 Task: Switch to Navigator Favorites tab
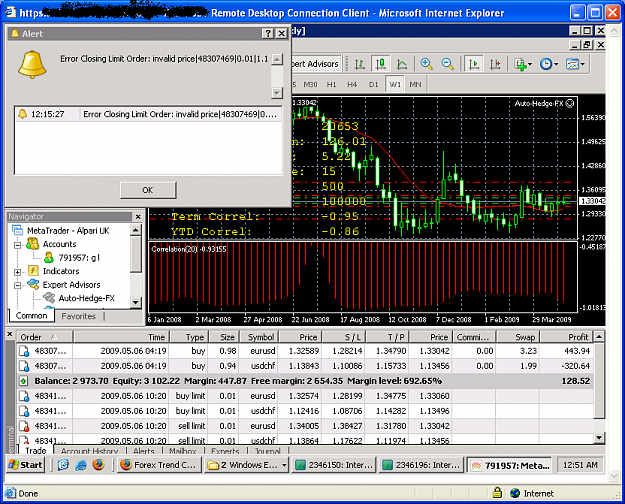pos(79,316)
